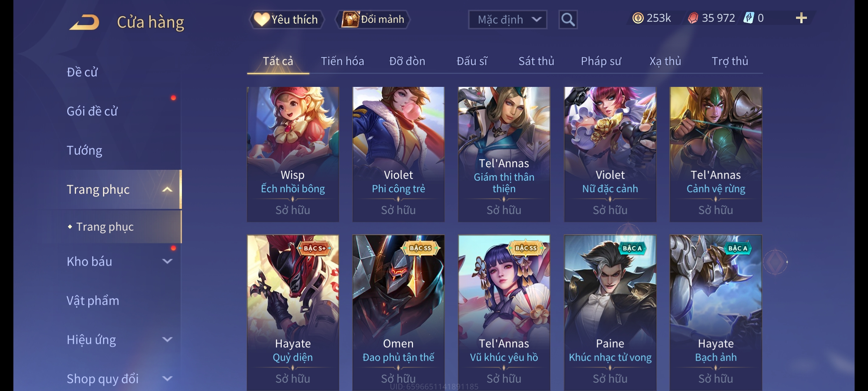The image size is (868, 391).
Task: Expand the Shop quy đổi section
Action: click(x=167, y=379)
